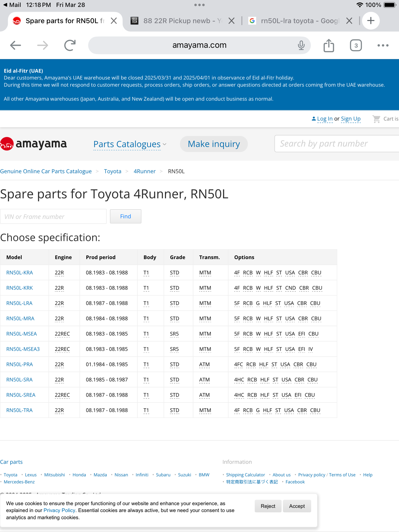Image resolution: width=399 pixels, height=532 pixels.
Task: Open the share sheet icon
Action: 329,45
